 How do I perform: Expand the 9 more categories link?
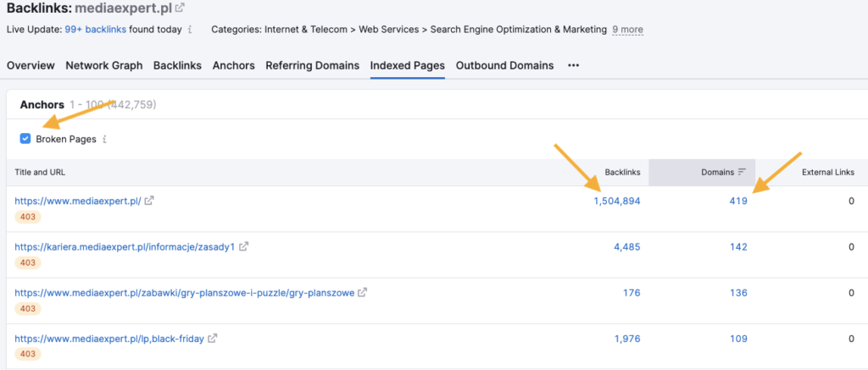tap(628, 30)
